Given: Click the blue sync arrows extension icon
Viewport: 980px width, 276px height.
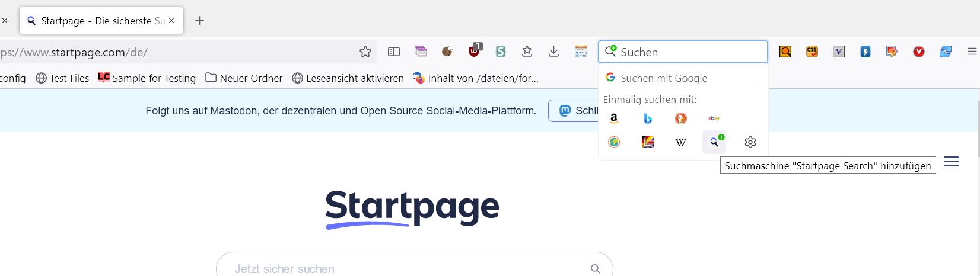Looking at the screenshot, I should 946,52.
